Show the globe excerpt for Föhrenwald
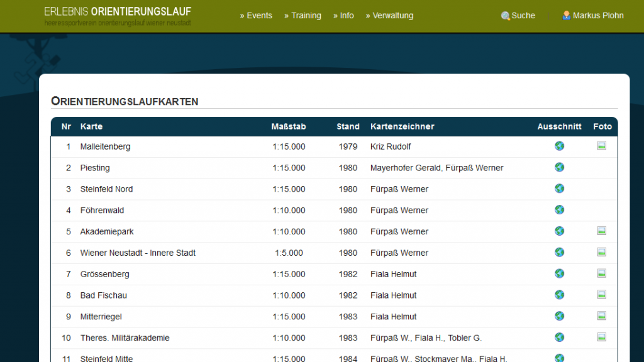 559,210
